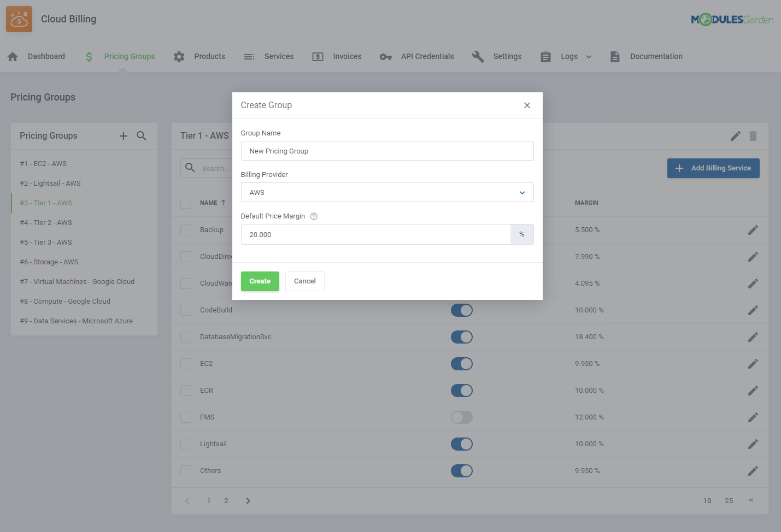Image resolution: width=781 pixels, height=532 pixels.
Task: Select #9 - Data Services - Microsoft Azure
Action: (77, 321)
